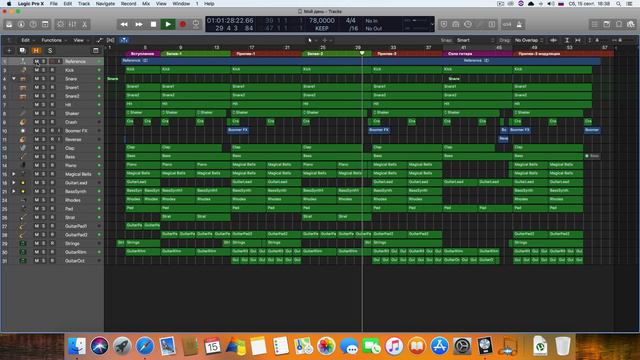The width and height of the screenshot is (640, 360).
Task: Record-enable the Piano track
Action: click(52, 165)
